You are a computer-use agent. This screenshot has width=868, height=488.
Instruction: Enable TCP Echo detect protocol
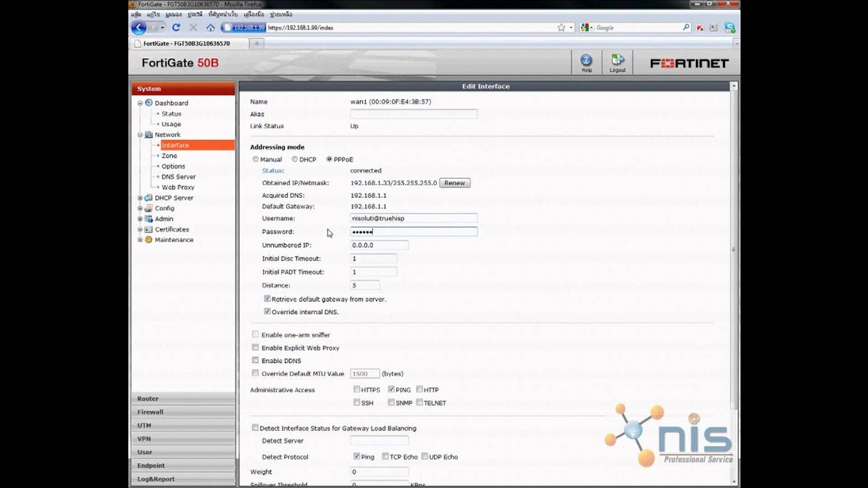pos(385,456)
